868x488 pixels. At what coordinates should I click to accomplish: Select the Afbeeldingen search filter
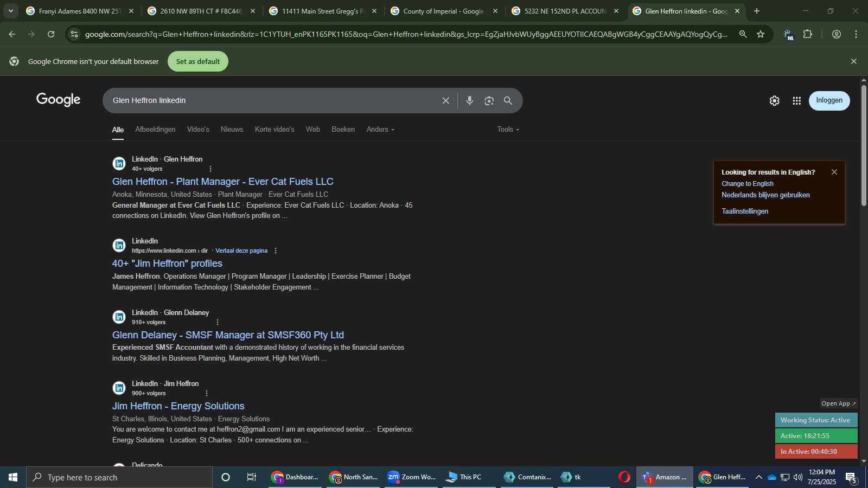pos(155,130)
